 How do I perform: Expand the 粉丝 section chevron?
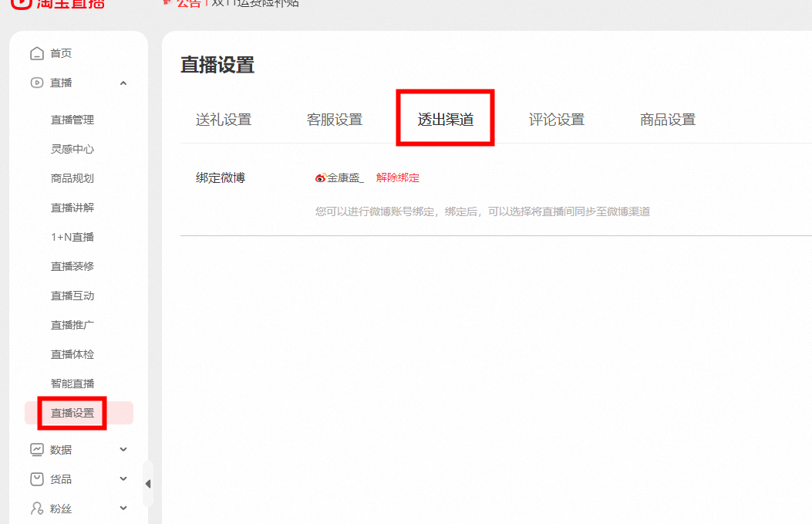pyautogui.click(x=123, y=508)
